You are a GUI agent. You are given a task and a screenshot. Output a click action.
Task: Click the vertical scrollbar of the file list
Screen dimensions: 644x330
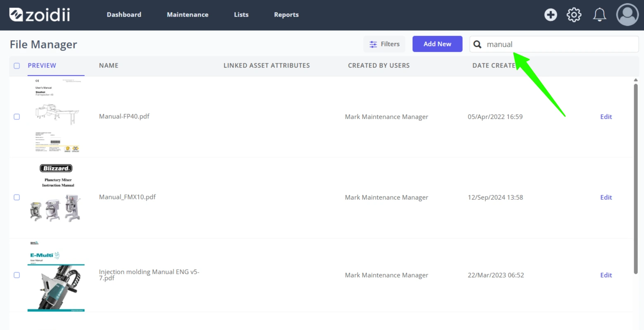pos(636,178)
